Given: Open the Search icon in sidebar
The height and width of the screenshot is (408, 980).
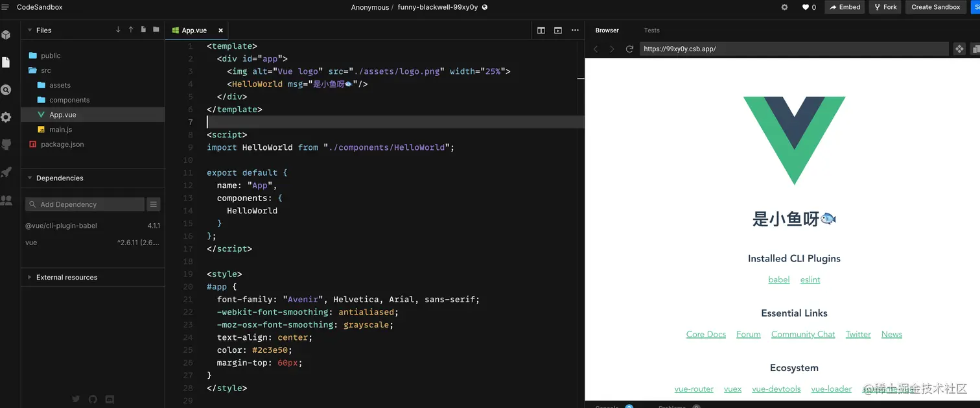Looking at the screenshot, I should [x=6, y=90].
